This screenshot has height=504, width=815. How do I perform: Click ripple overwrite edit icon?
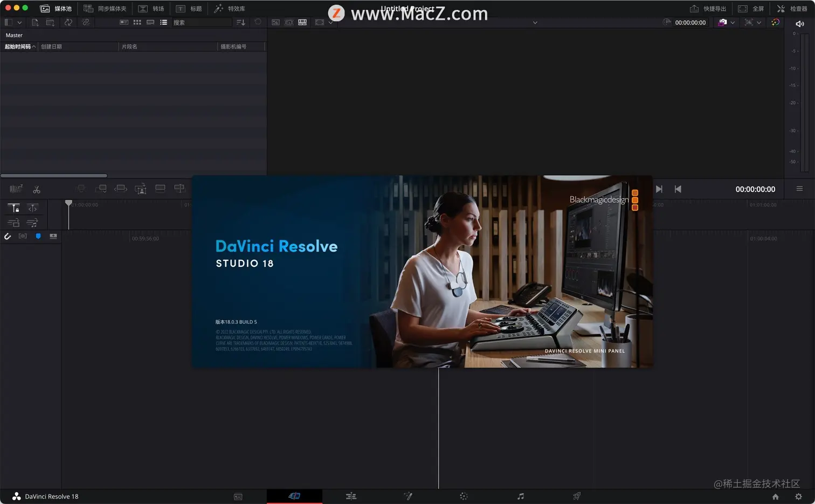121,189
